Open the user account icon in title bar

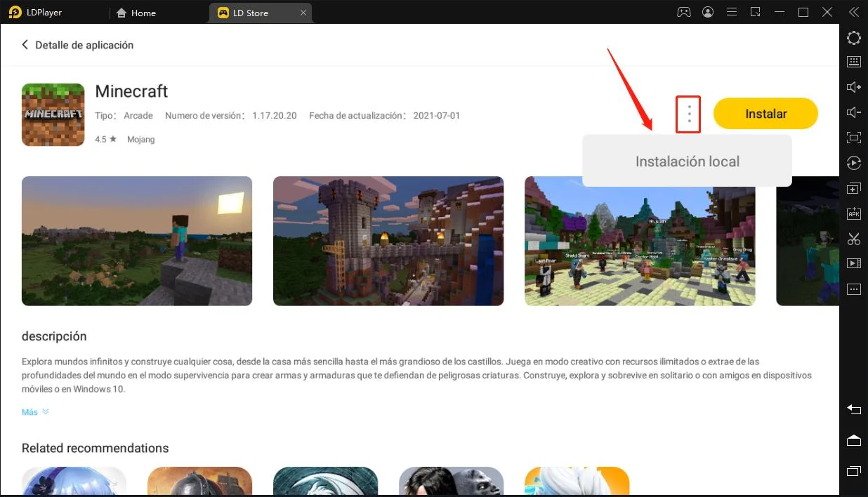708,12
